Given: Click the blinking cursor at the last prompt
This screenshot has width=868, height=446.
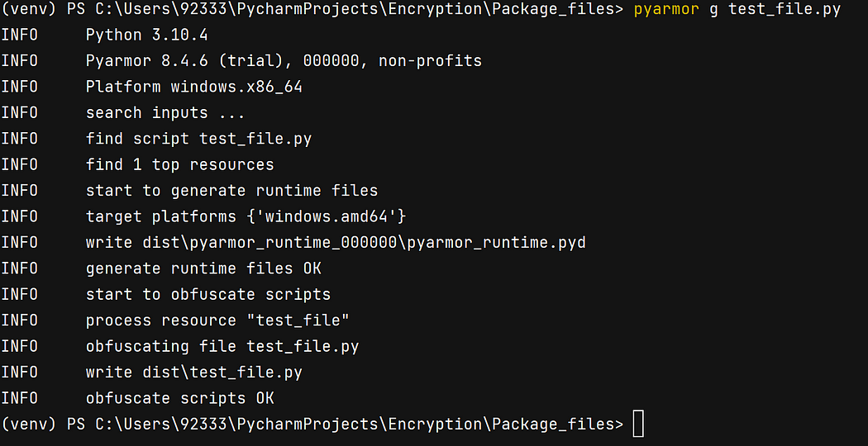Looking at the screenshot, I should click(638, 424).
